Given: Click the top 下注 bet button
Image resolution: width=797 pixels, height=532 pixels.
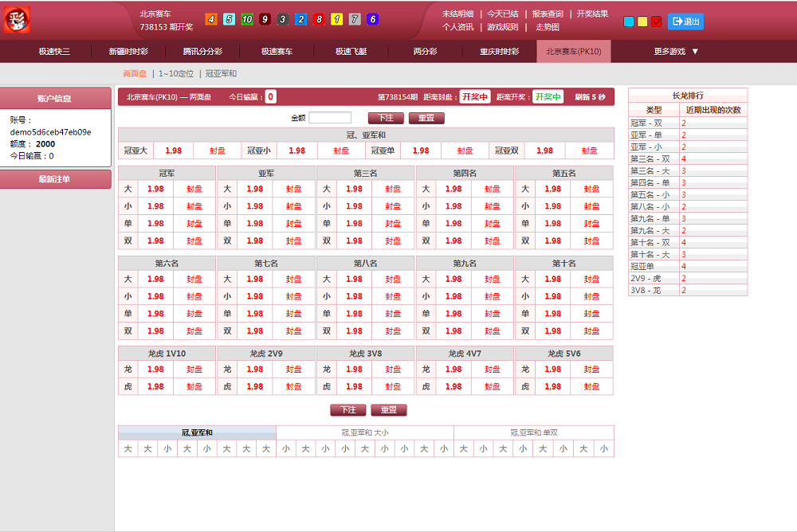Looking at the screenshot, I should 385,118.
